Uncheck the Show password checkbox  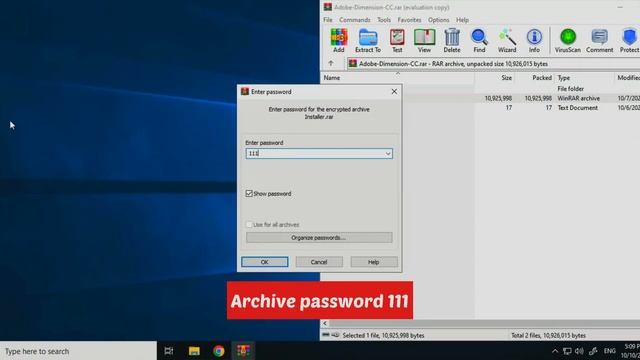pyautogui.click(x=249, y=193)
